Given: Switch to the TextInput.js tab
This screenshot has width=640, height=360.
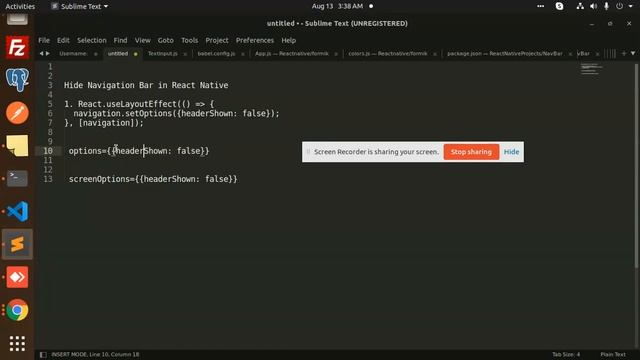Looking at the screenshot, I should [x=162, y=53].
